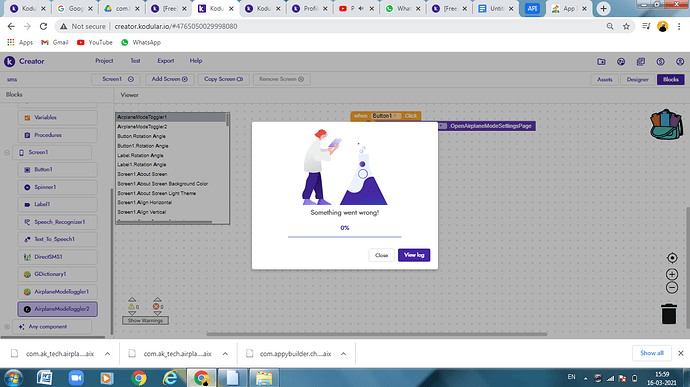The width and height of the screenshot is (690, 387).
Task: Switch to the Designer view
Action: tap(637, 79)
